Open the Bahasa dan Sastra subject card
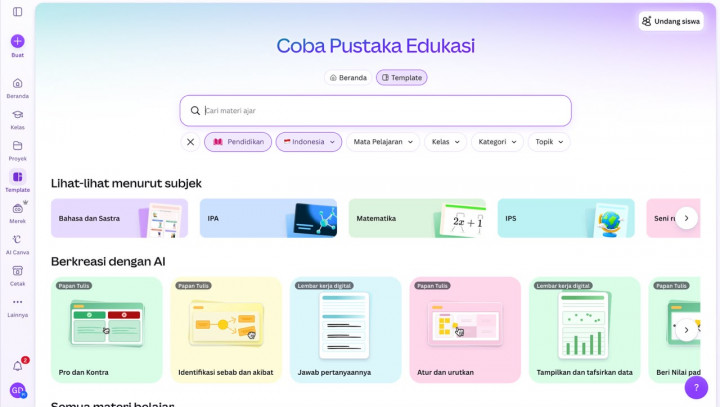The image size is (720, 407). point(119,218)
